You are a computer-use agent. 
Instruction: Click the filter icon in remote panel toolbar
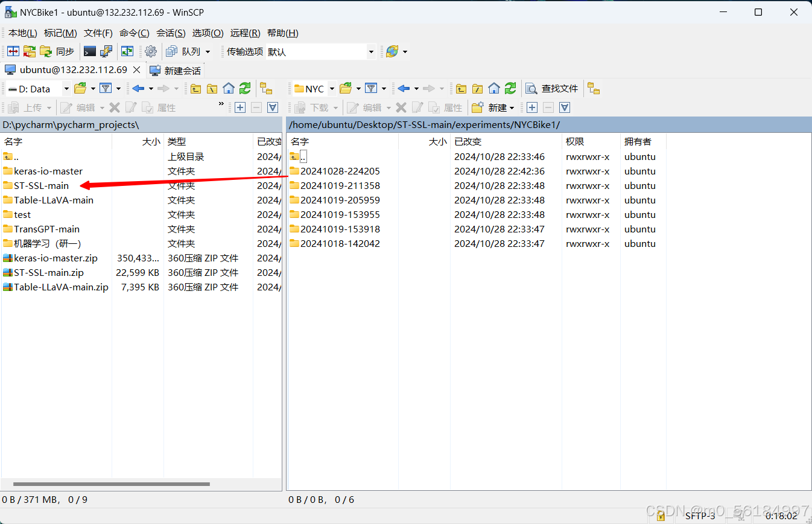[x=371, y=89]
